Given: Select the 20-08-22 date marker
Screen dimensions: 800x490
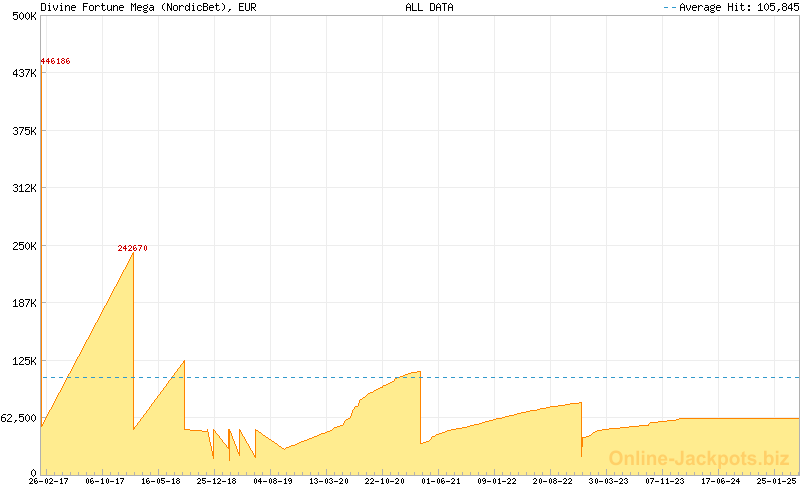Looking at the screenshot, I should 553,481.
